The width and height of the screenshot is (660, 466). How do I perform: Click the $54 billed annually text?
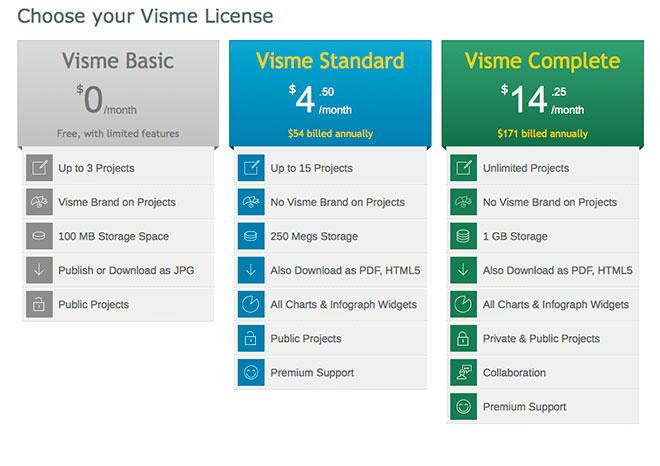coord(330,133)
